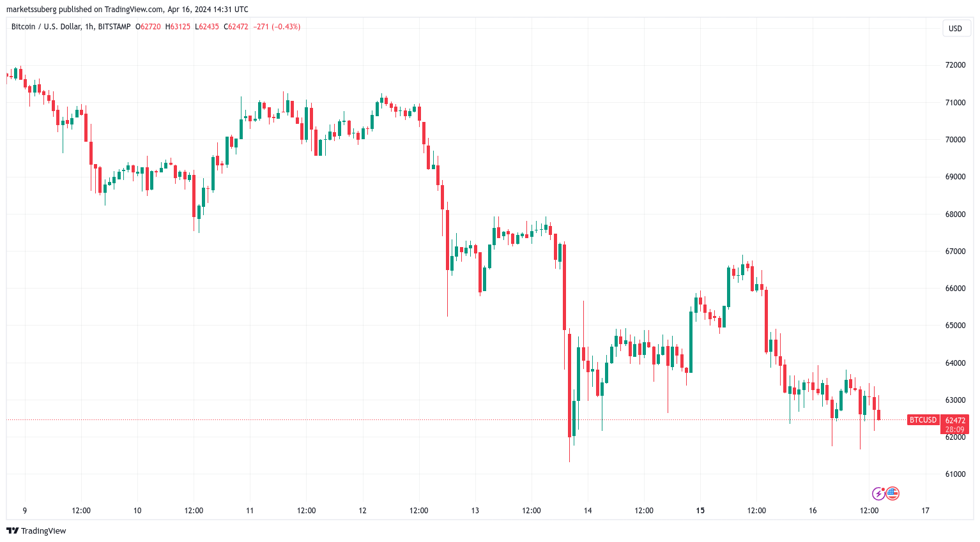The image size is (980, 542).
Task: Click the US flag economic event icon
Action: point(892,493)
